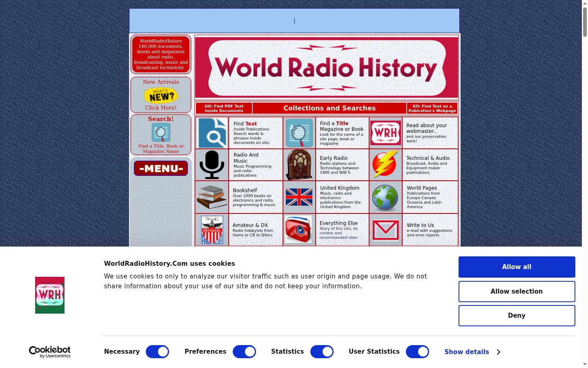The image size is (588, 368).
Task: Open Read about your webmaster link
Action: (x=427, y=133)
